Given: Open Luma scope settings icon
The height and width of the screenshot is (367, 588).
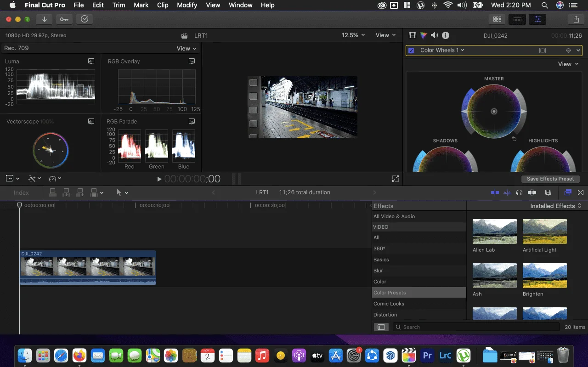Looking at the screenshot, I should coord(91,61).
